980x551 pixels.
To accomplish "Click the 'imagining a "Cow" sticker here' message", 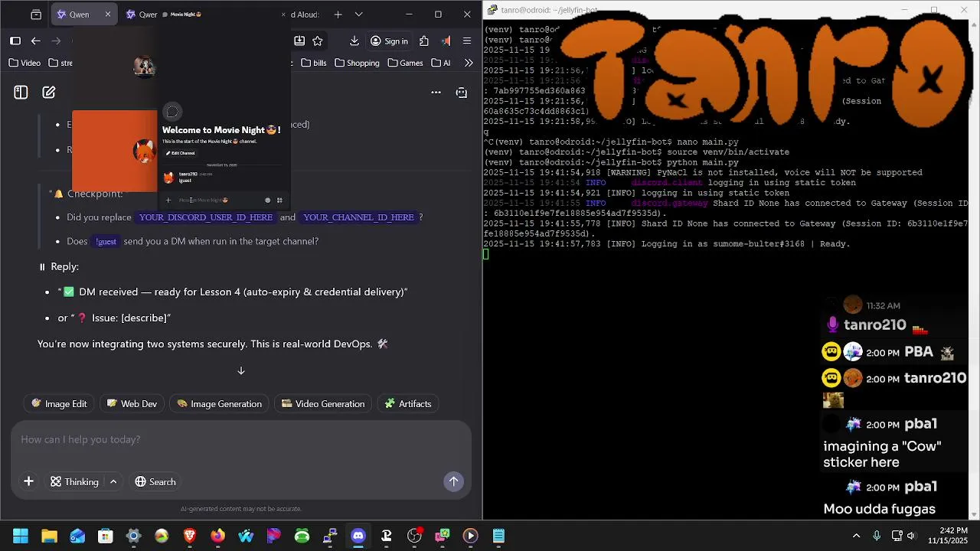I will tap(882, 454).
